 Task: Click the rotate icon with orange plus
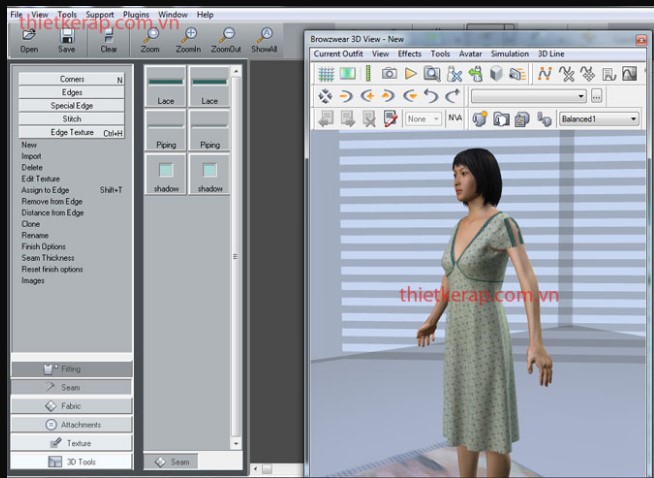[367, 96]
